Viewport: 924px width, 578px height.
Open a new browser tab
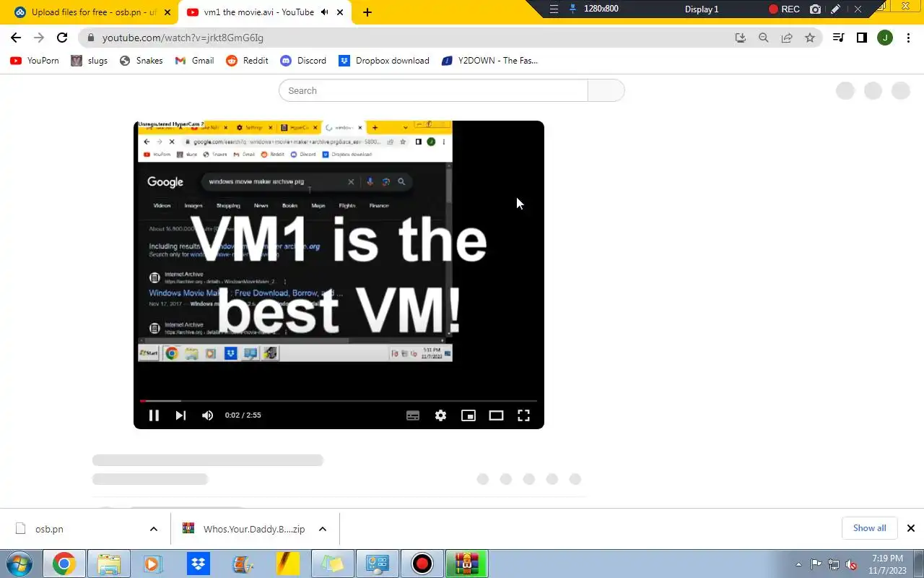coord(367,12)
